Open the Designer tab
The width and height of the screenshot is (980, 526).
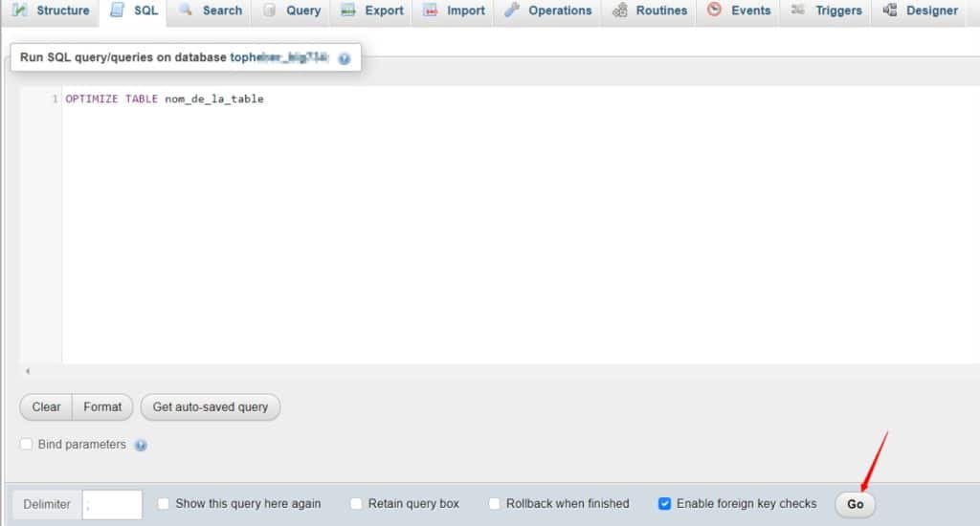(x=920, y=11)
